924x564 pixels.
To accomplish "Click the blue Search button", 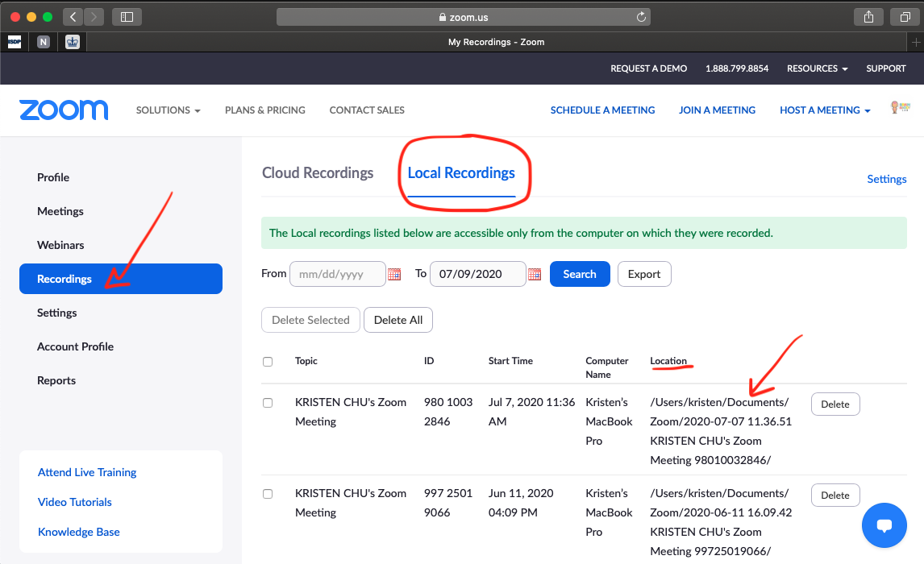I will [580, 274].
